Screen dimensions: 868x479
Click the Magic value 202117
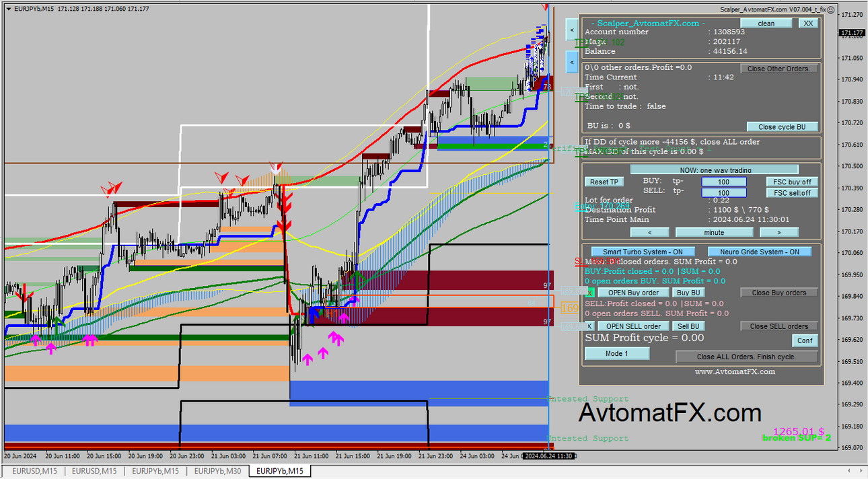[x=725, y=42]
